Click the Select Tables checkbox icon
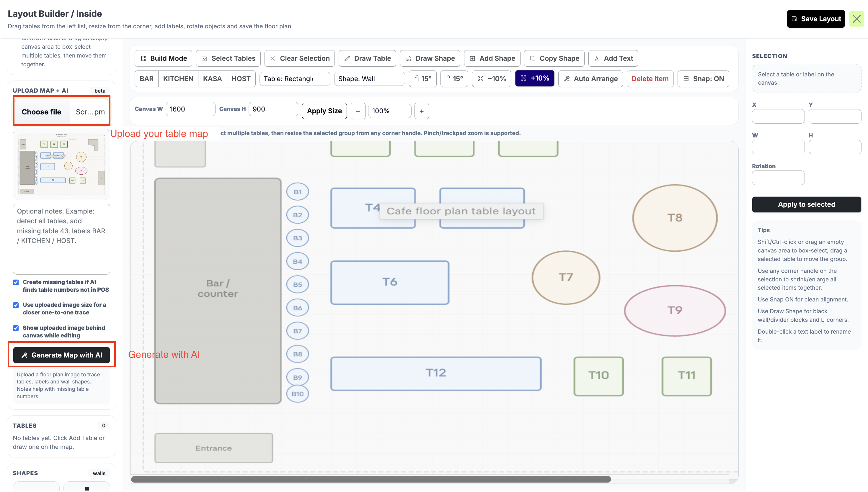This screenshot has height=492, width=868. pyautogui.click(x=204, y=58)
